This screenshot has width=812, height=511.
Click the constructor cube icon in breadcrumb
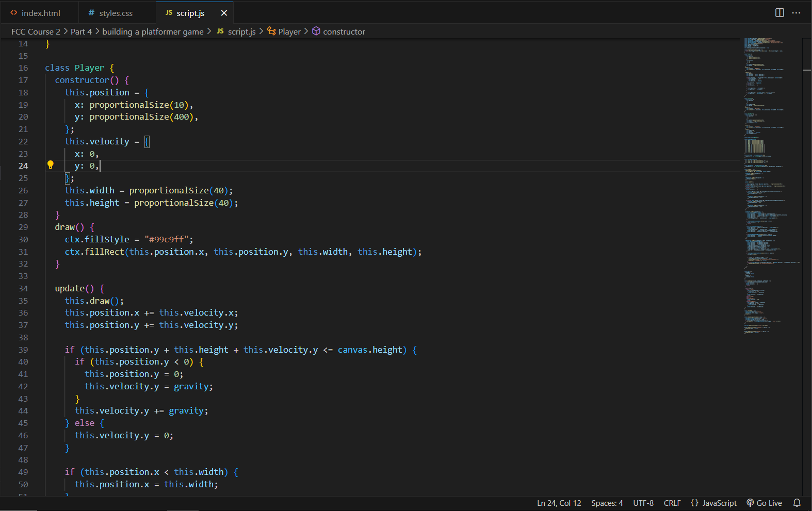316,31
